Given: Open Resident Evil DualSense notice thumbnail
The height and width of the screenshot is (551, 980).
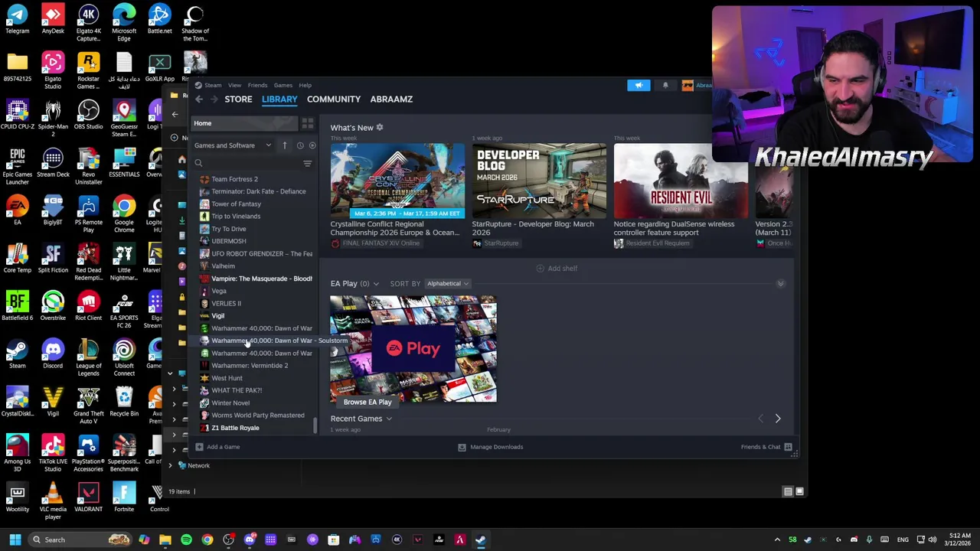Looking at the screenshot, I should (681, 181).
